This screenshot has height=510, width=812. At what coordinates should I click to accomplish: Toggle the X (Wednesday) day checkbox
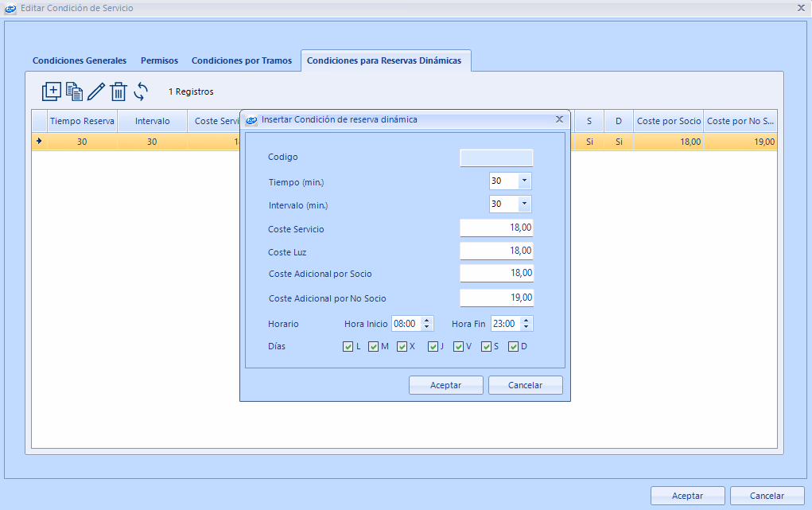(402, 347)
